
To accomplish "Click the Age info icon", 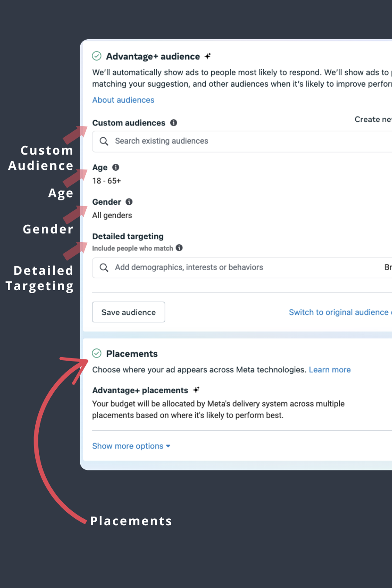I will (x=116, y=167).
